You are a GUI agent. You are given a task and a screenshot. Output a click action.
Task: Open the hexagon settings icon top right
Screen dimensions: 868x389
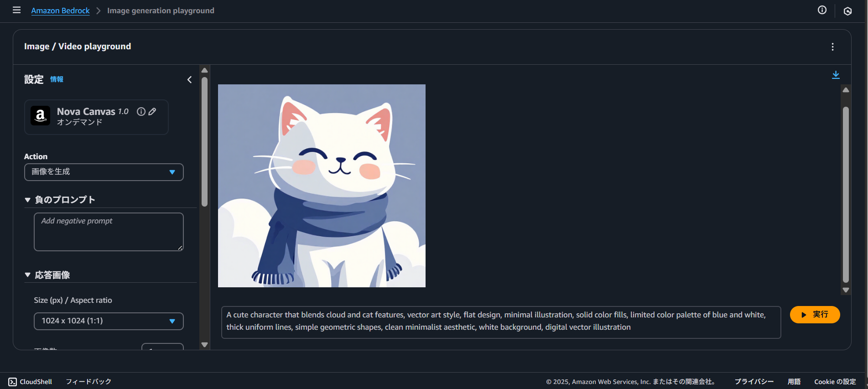point(847,11)
